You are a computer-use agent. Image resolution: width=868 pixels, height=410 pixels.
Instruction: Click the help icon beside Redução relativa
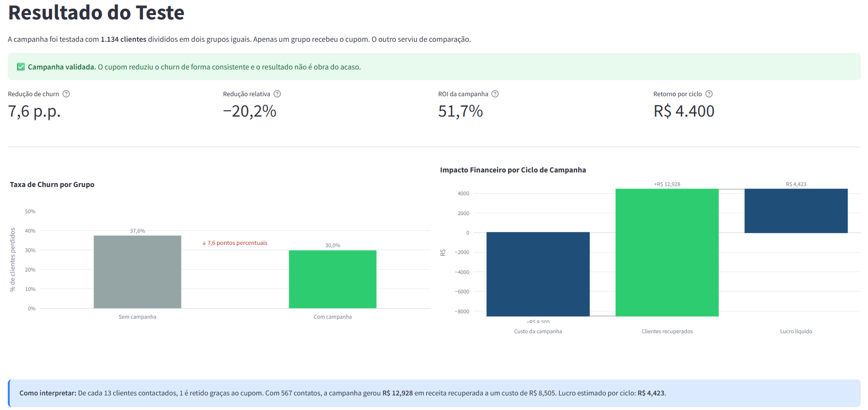[277, 94]
